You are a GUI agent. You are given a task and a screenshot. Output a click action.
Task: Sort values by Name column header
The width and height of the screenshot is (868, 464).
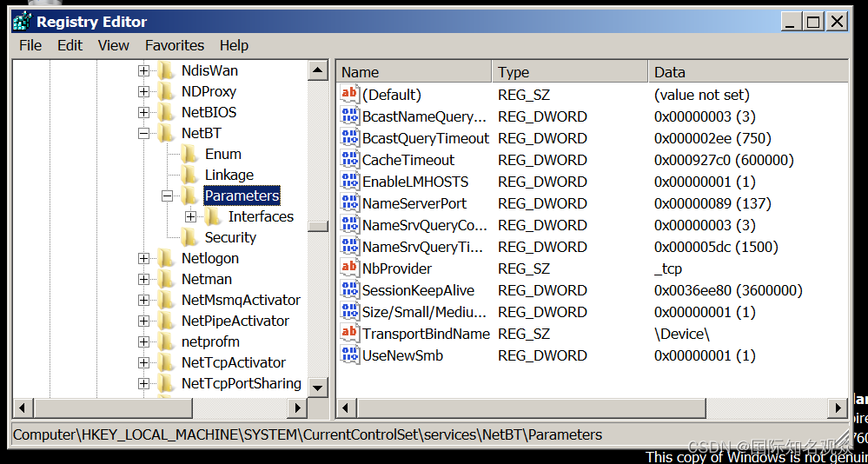414,72
